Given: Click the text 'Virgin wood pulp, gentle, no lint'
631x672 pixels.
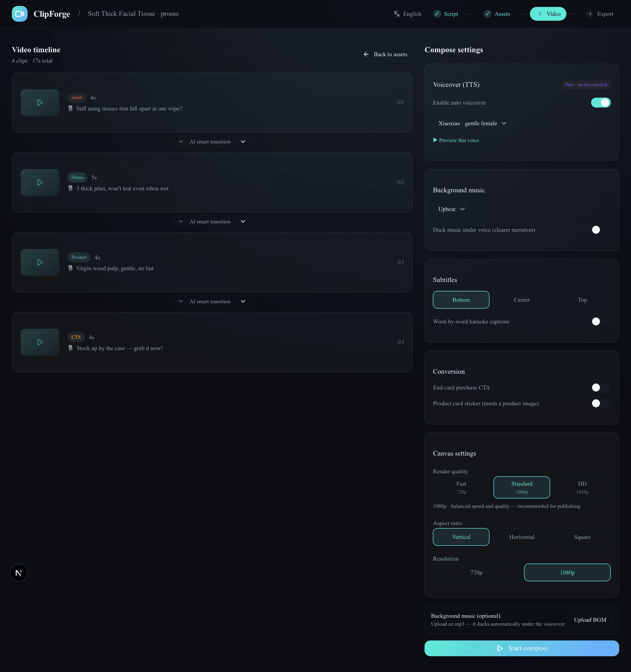Looking at the screenshot, I should point(115,268).
